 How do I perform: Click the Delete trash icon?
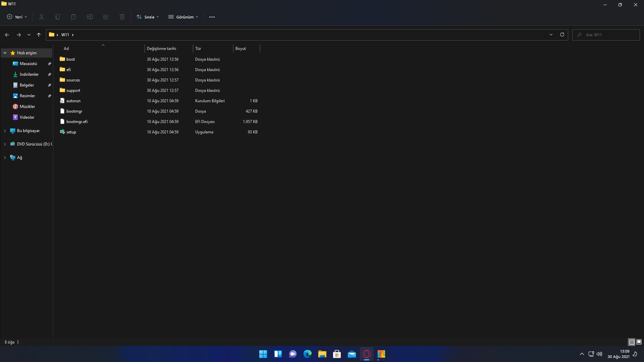coord(122,17)
